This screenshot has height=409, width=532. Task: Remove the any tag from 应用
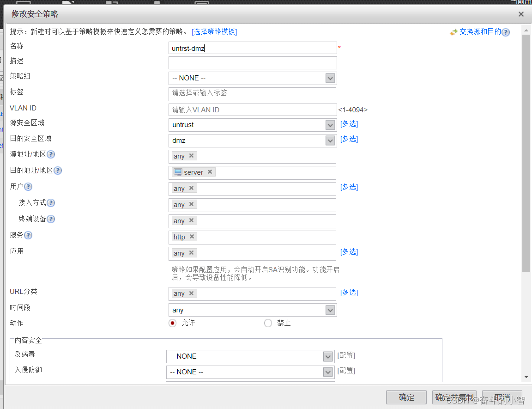191,252
